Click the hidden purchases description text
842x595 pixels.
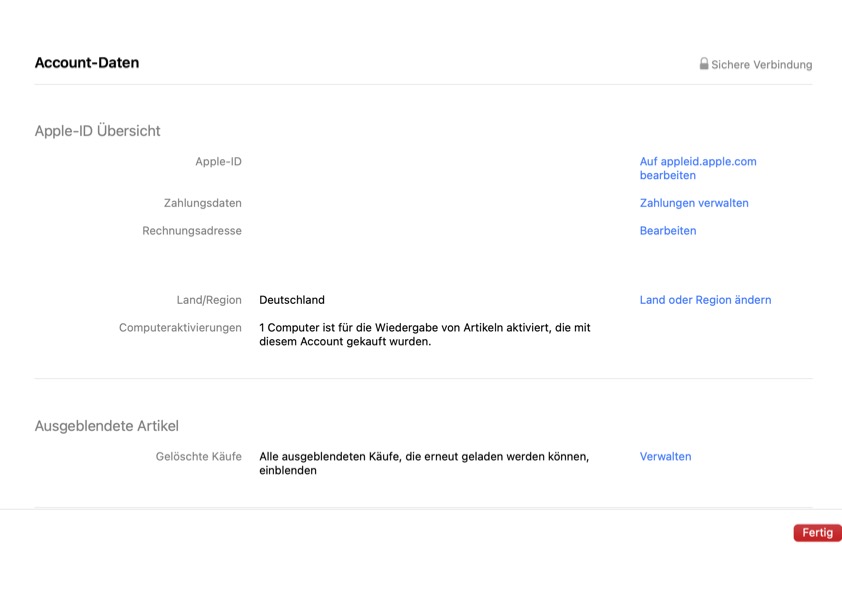point(423,463)
